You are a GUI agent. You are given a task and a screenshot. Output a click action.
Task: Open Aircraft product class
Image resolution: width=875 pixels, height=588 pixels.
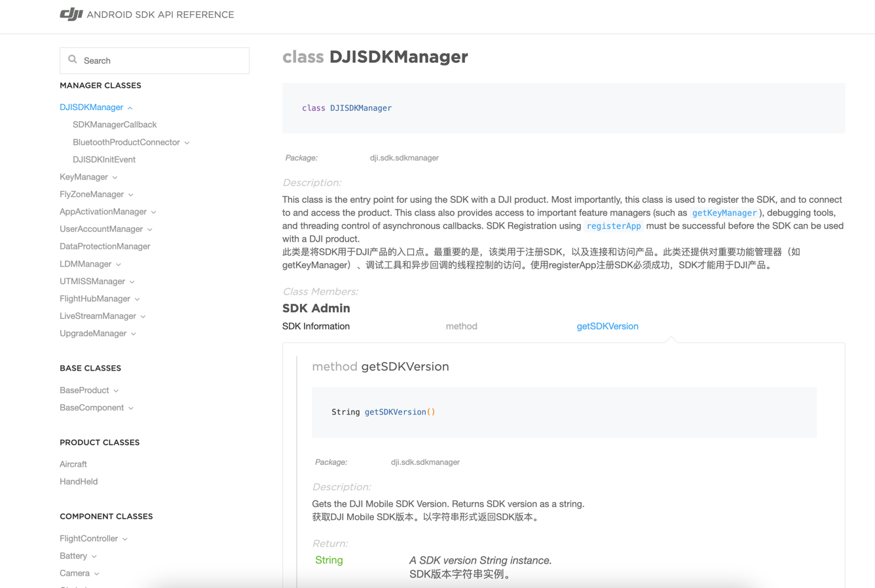(x=73, y=464)
